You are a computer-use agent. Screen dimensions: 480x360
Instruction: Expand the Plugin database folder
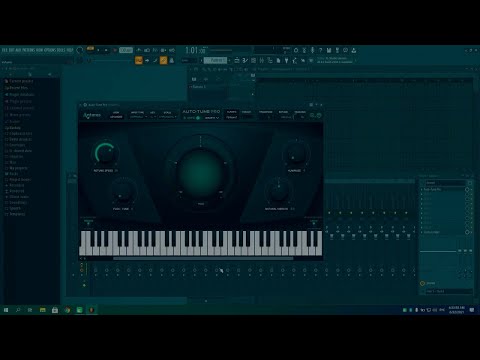19,94
